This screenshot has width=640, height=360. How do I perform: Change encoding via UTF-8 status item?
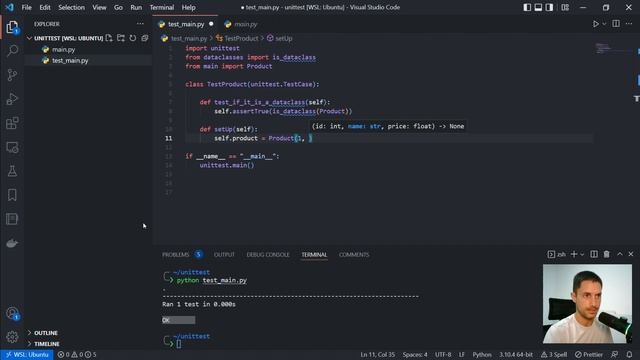coord(443,354)
